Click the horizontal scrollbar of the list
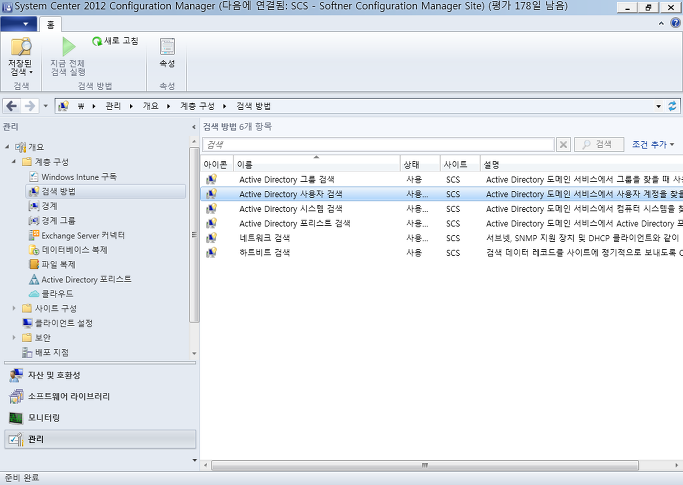 click(x=425, y=465)
